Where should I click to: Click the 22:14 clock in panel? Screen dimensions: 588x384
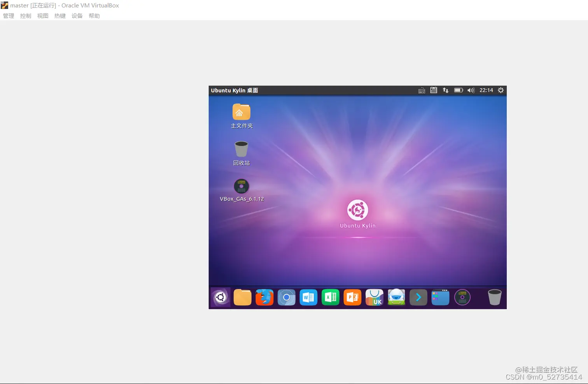(x=486, y=90)
